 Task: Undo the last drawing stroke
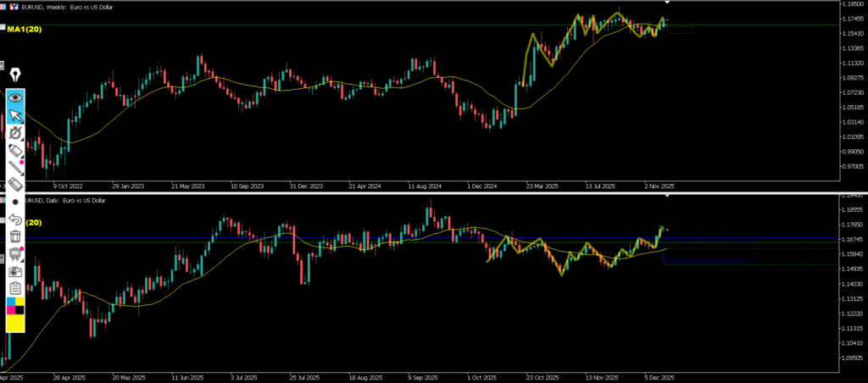coord(15,219)
